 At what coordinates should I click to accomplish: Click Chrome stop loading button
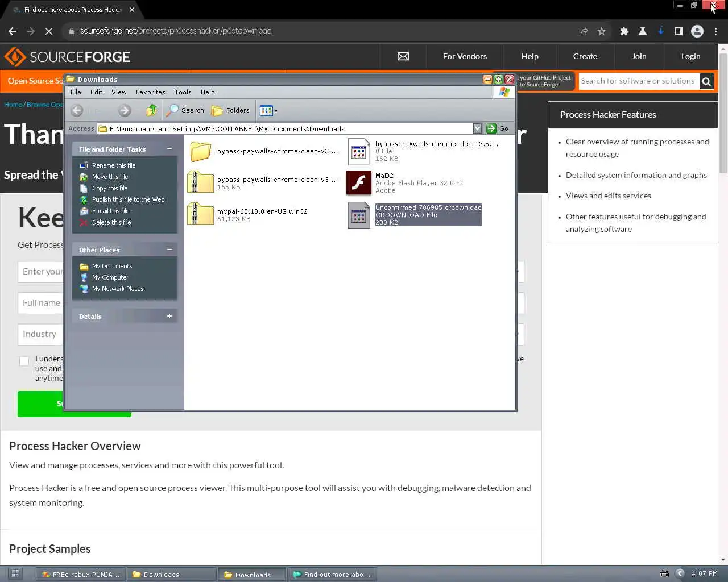[x=49, y=31]
